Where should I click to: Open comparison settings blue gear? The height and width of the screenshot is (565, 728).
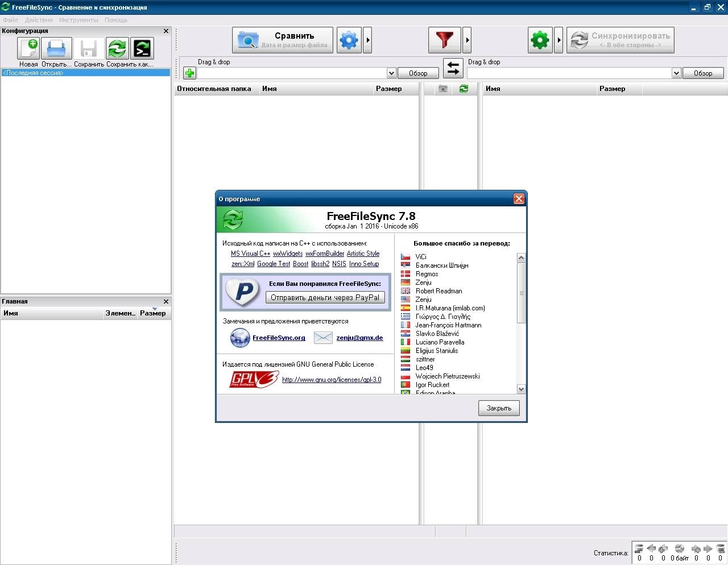[x=349, y=40]
